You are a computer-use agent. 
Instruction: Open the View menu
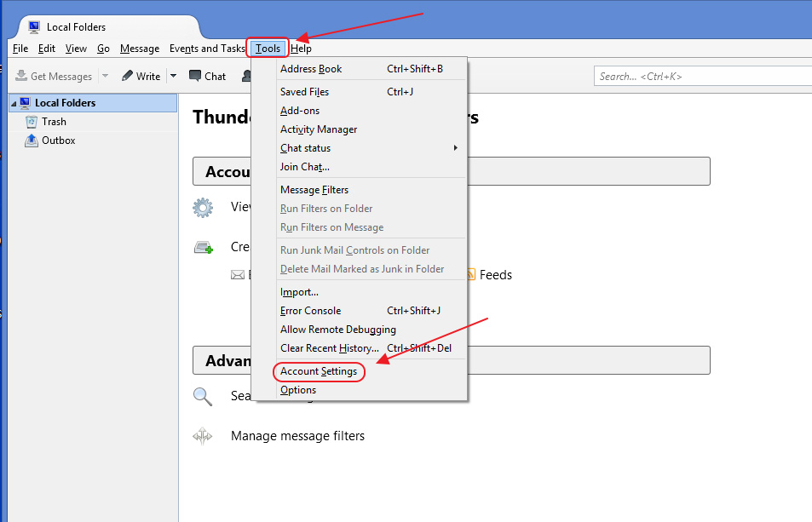[76, 49]
